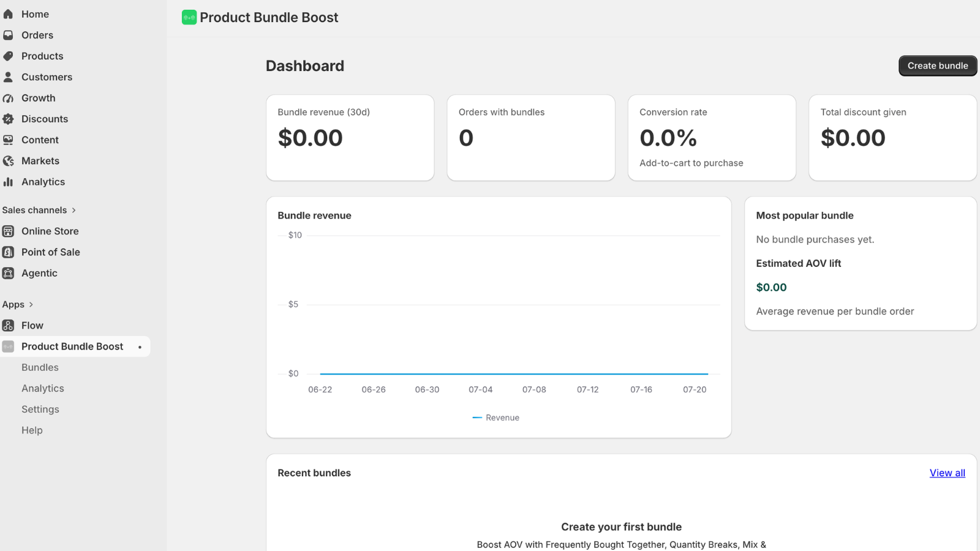Click the Conversion rate card
The height and width of the screenshot is (551, 980).
[x=712, y=138]
